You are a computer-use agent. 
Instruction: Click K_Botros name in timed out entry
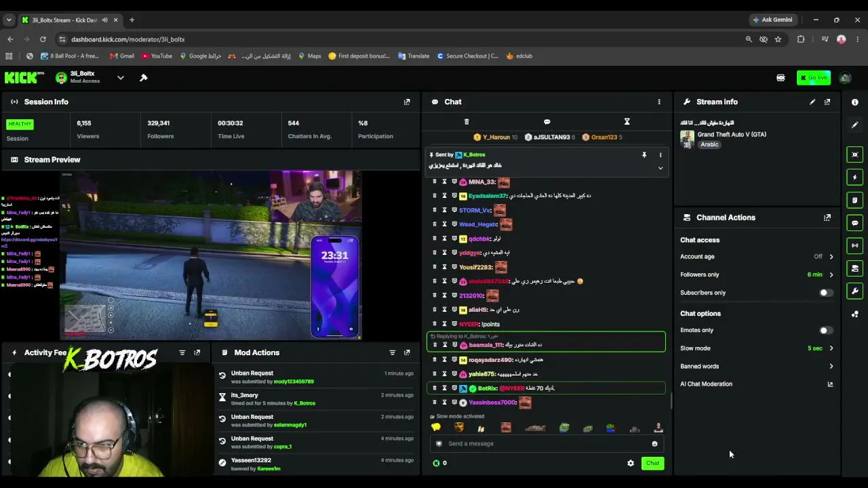coord(304,403)
